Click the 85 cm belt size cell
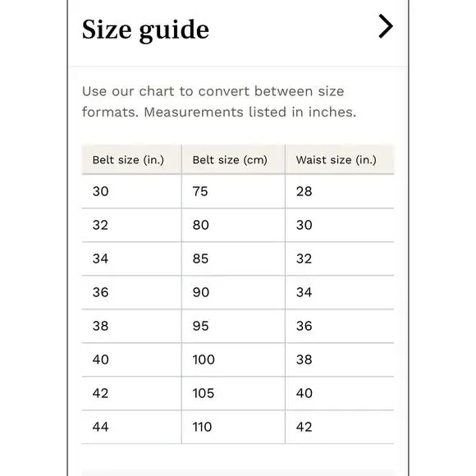476x476 pixels. [x=233, y=259]
